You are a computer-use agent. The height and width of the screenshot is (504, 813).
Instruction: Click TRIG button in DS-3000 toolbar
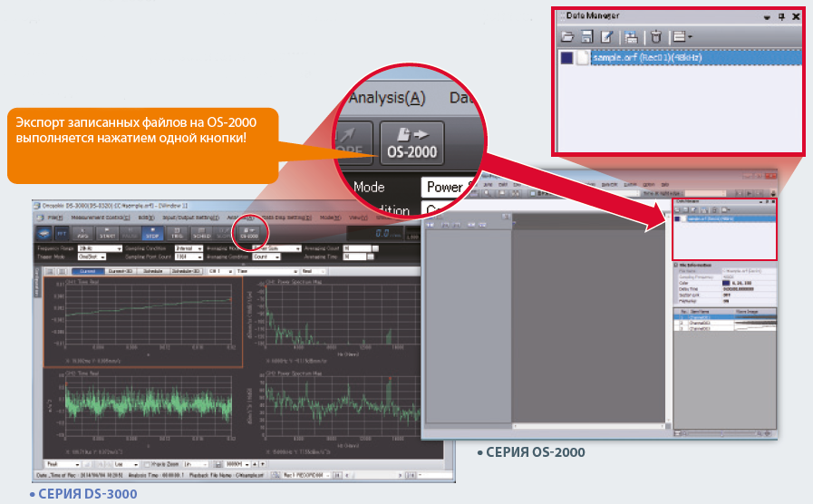pos(178,233)
